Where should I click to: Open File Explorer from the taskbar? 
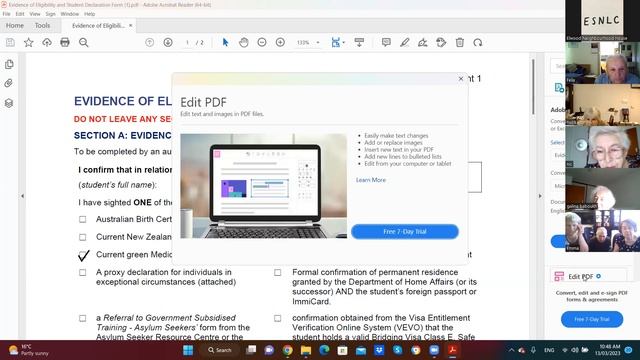(x=306, y=350)
